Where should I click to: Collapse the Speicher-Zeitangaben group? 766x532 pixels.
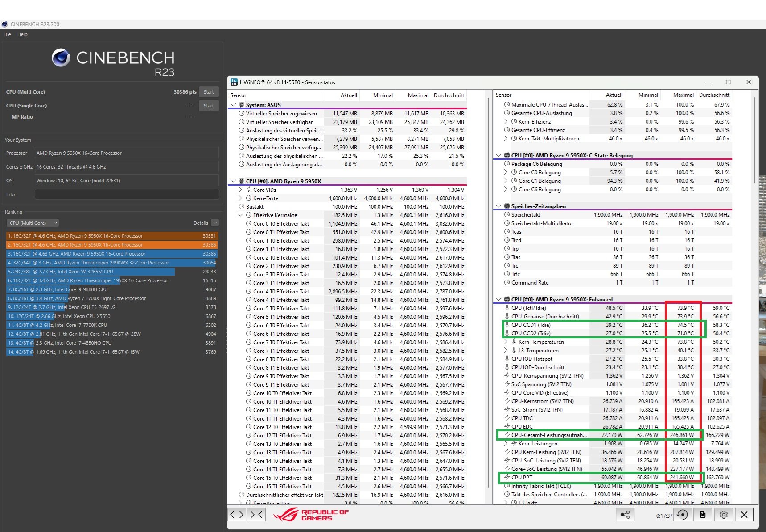[x=498, y=206]
